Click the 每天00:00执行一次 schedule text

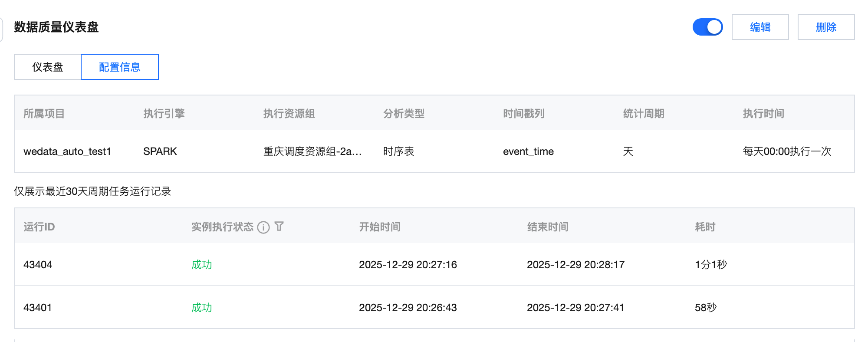coord(787,151)
